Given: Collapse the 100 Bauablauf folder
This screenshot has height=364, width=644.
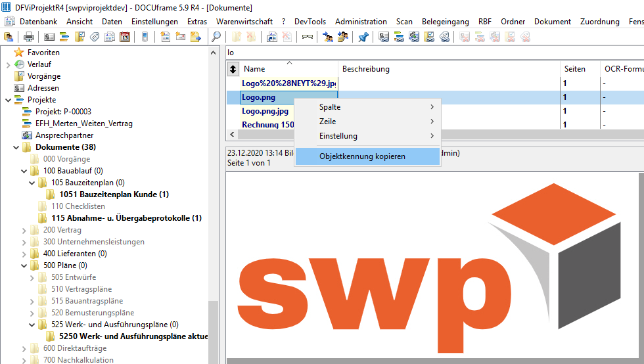Looking at the screenshot, I should click(x=24, y=171).
